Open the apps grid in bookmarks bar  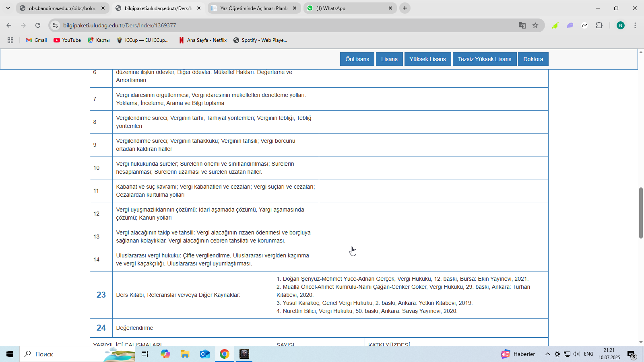pyautogui.click(x=10, y=40)
